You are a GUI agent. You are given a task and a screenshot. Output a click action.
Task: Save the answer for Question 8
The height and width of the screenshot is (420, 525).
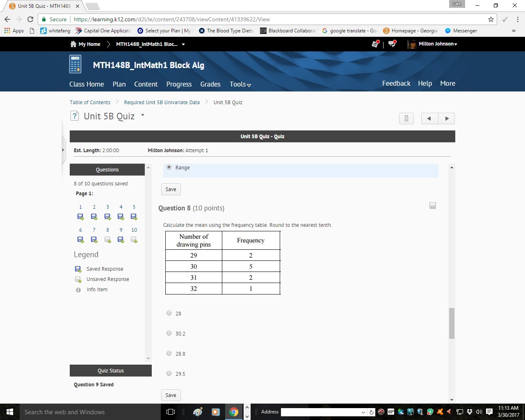(171, 395)
